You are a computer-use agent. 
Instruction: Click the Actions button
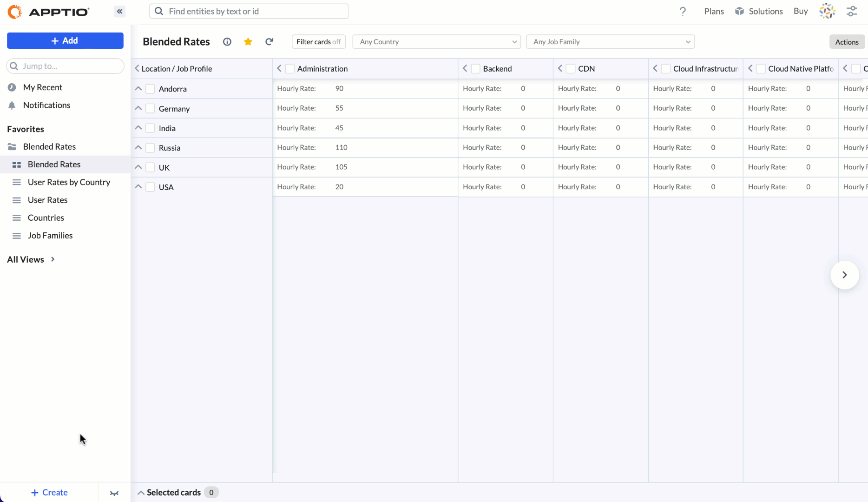[x=847, y=41]
